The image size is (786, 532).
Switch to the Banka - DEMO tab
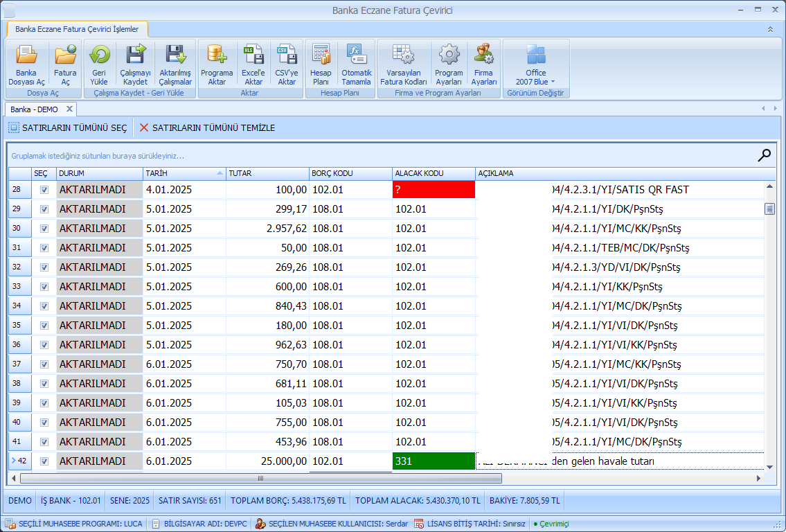tap(35, 109)
